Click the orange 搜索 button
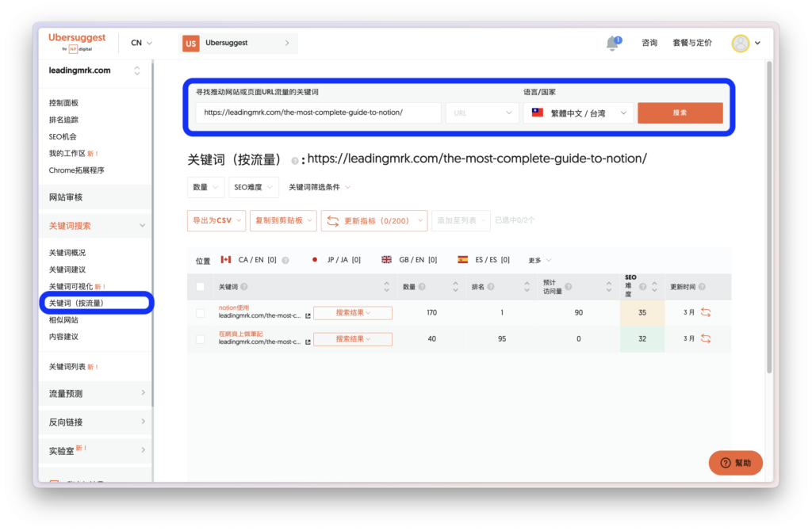Image resolution: width=812 pixels, height=531 pixels. (680, 113)
